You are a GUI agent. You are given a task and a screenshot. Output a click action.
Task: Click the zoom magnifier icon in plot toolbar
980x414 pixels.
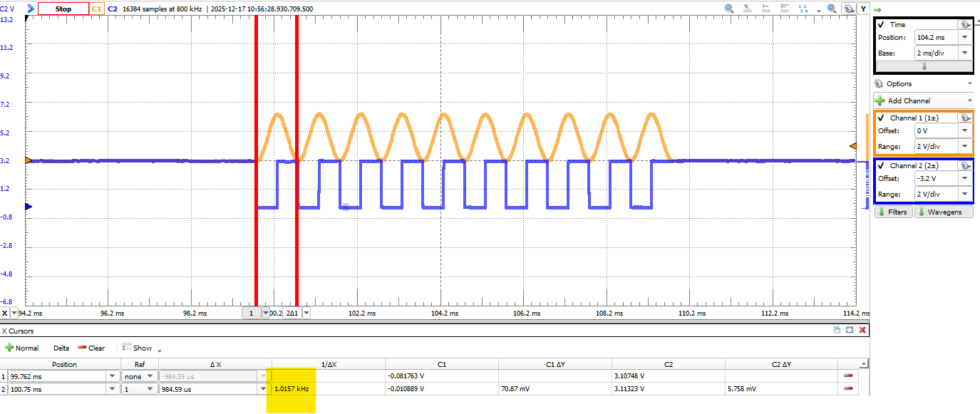pos(729,9)
